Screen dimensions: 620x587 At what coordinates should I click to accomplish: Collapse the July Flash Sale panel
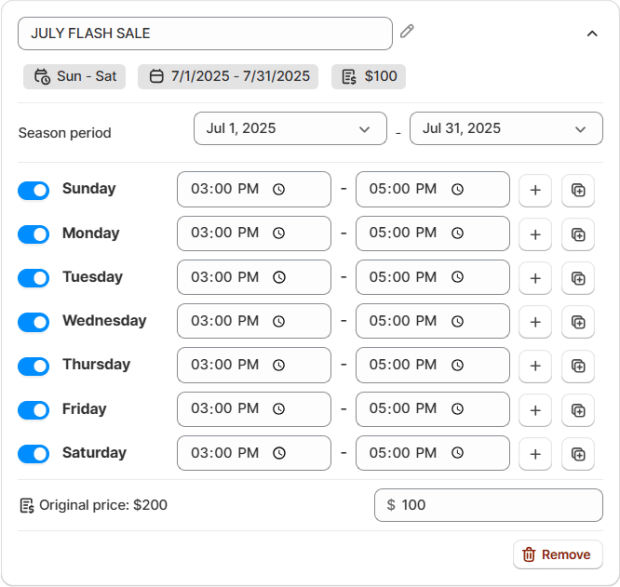pyautogui.click(x=592, y=34)
